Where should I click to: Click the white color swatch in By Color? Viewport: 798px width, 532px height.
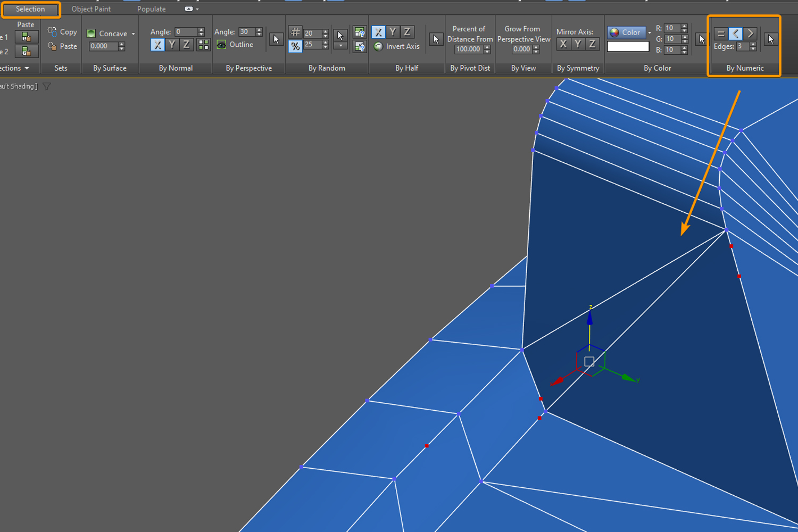(x=628, y=47)
